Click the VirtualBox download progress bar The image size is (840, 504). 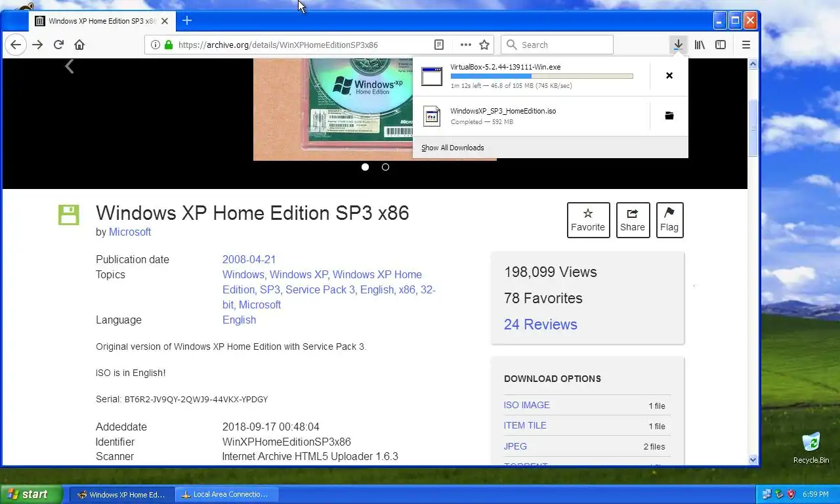coord(541,76)
